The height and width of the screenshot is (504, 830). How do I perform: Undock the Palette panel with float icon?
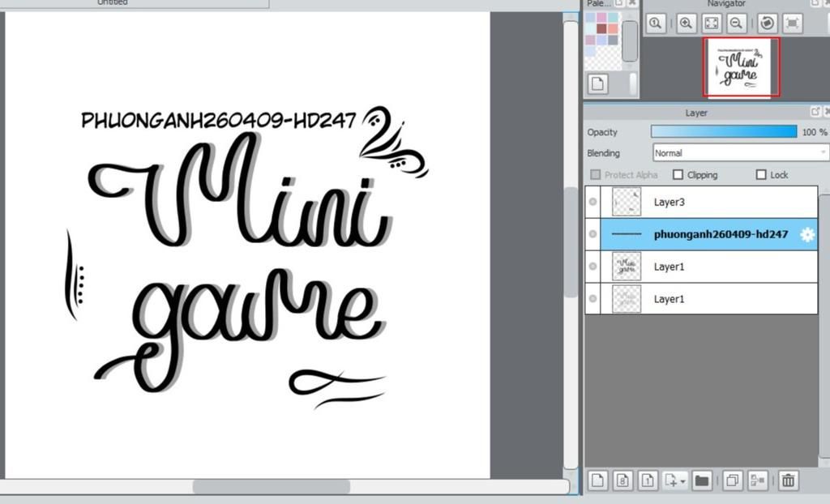pyautogui.click(x=618, y=2)
